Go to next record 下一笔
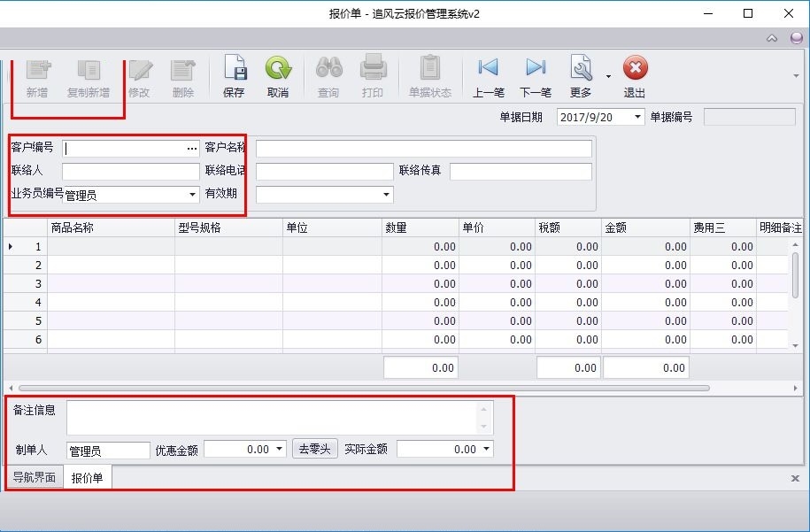Image resolution: width=810 pixels, height=532 pixels. (x=536, y=67)
